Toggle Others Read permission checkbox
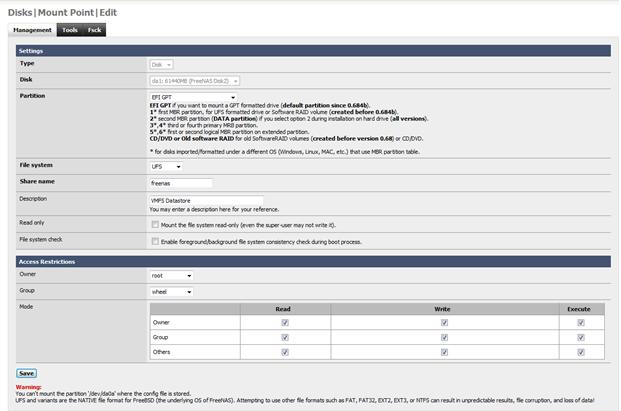 [x=285, y=353]
